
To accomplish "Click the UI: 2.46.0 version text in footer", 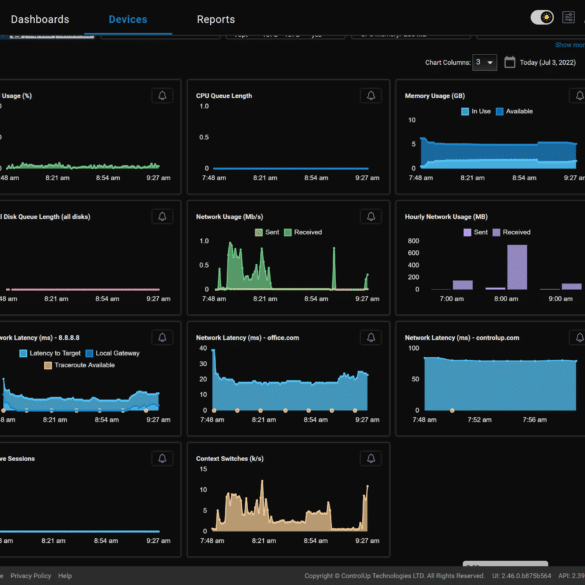I will [x=521, y=576].
